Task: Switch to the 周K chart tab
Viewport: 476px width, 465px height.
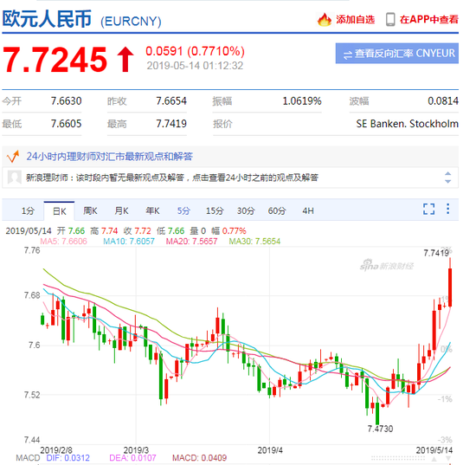Action: 90,210
